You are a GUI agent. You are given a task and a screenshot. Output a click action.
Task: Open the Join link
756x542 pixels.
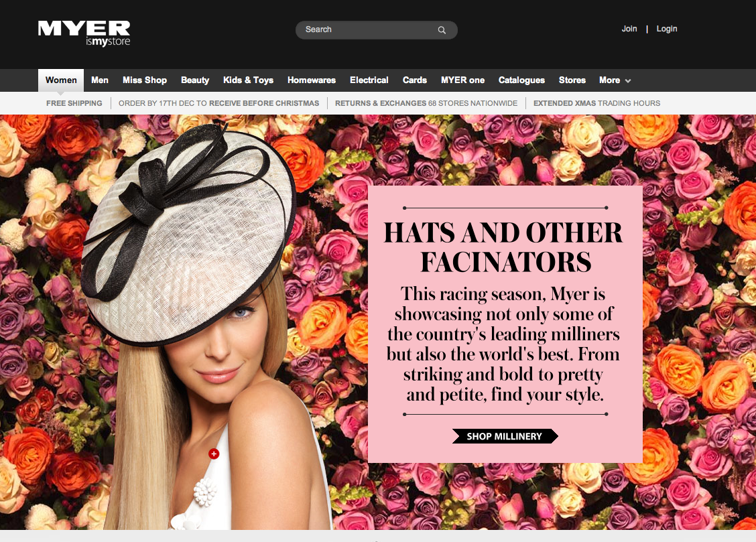(629, 29)
